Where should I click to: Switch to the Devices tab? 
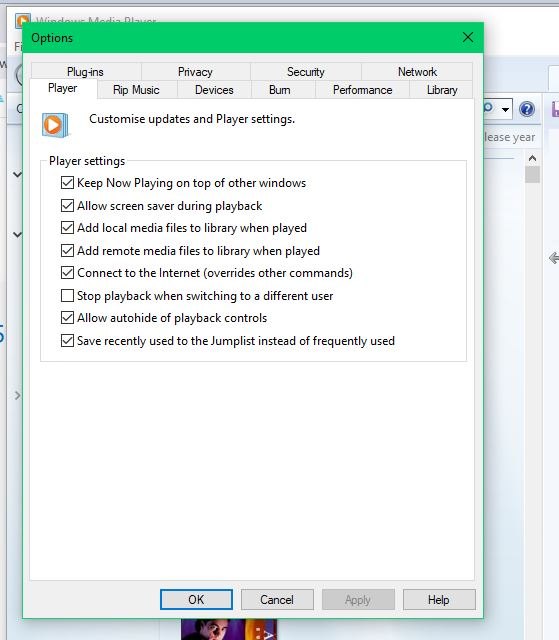[214, 90]
